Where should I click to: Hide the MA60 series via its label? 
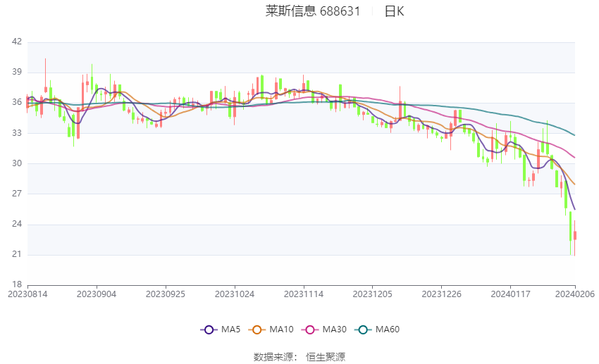point(388,330)
